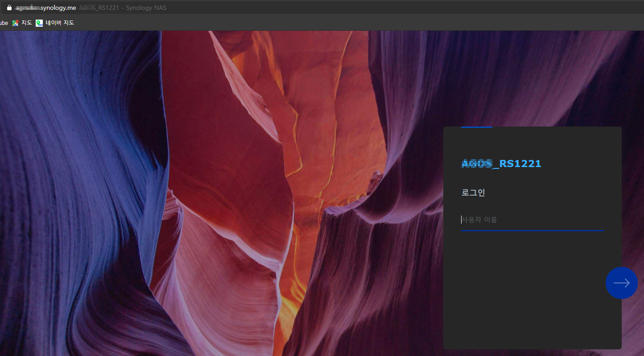The width and height of the screenshot is (644, 356).
Task: Click the padlock to view site security info
Action: pyautogui.click(x=9, y=7)
